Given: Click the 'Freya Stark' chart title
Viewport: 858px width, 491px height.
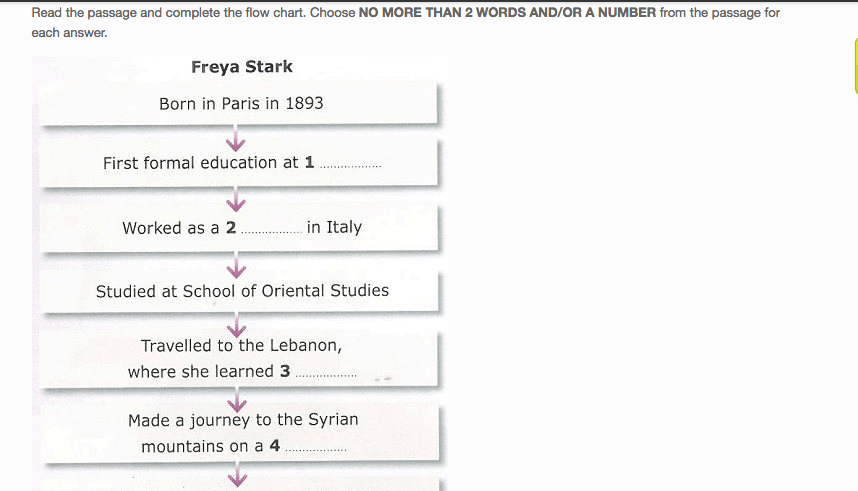Looking at the screenshot, I should [242, 67].
